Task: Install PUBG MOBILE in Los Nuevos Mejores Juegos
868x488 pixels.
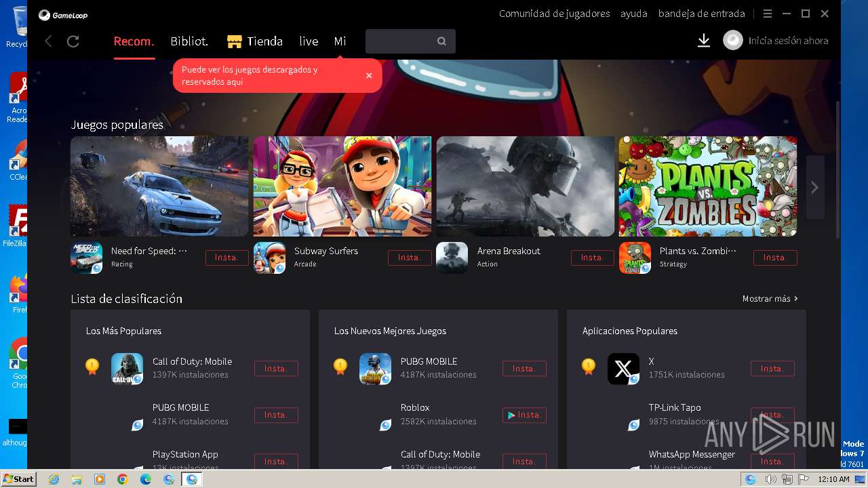Action: [524, 369]
